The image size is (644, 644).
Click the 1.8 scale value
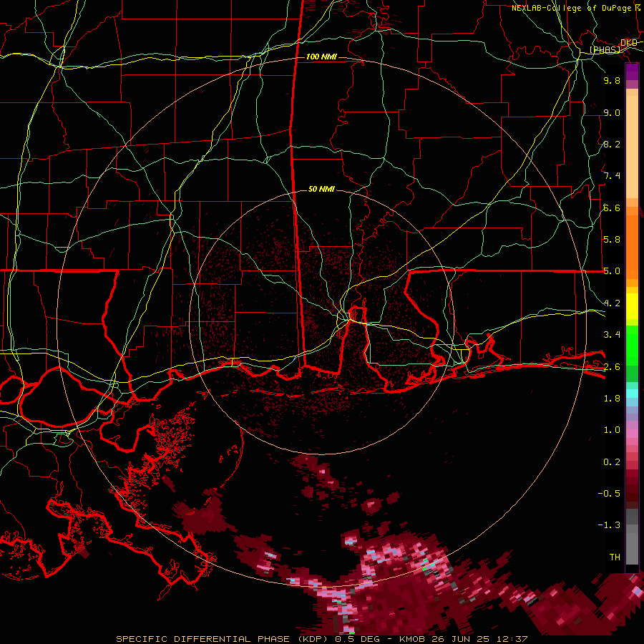[612, 399]
